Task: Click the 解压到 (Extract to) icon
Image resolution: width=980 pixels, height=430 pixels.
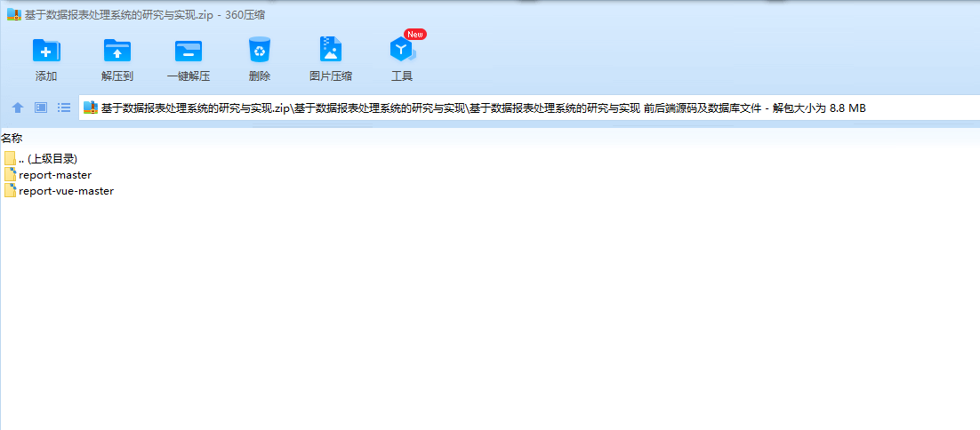Action: [116, 51]
